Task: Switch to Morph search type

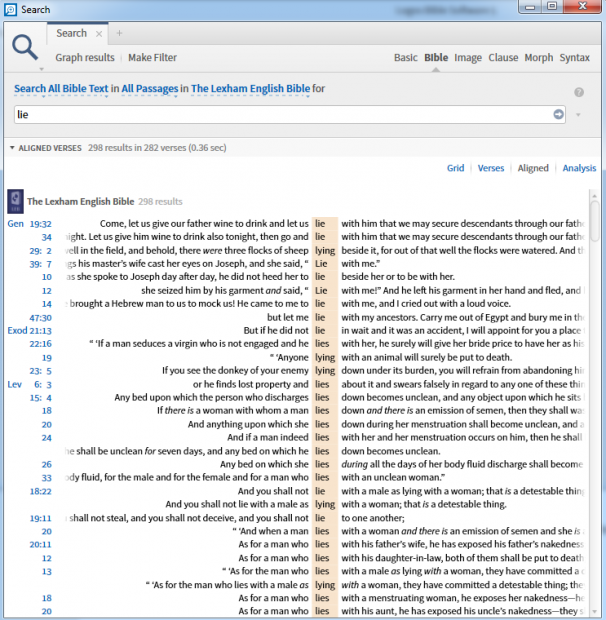Action: (539, 58)
